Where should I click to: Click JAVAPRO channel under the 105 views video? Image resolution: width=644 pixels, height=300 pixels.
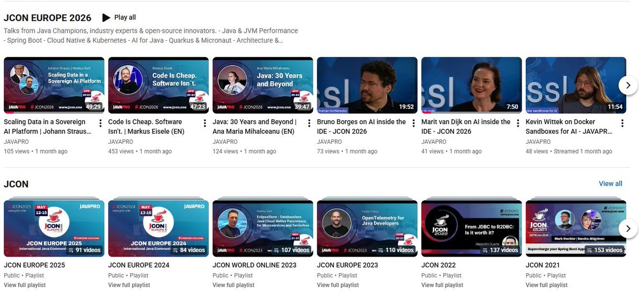coord(17,142)
